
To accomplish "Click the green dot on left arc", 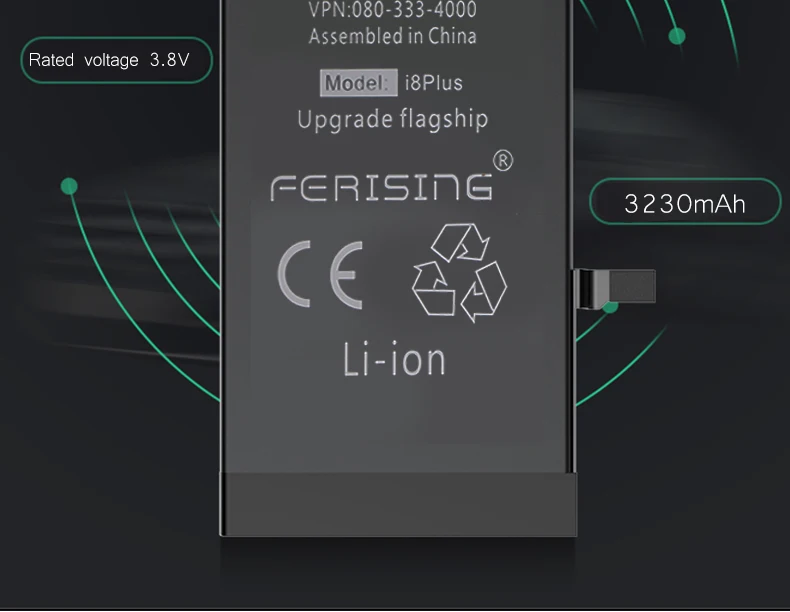I will point(69,186).
